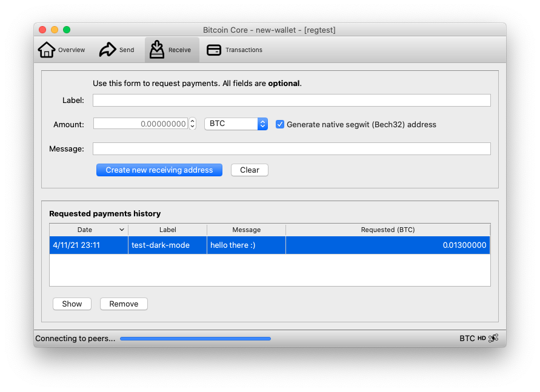Viewport: 540px width, 392px height.
Task: Click the Connecting to peers progress bar
Action: [195, 339]
